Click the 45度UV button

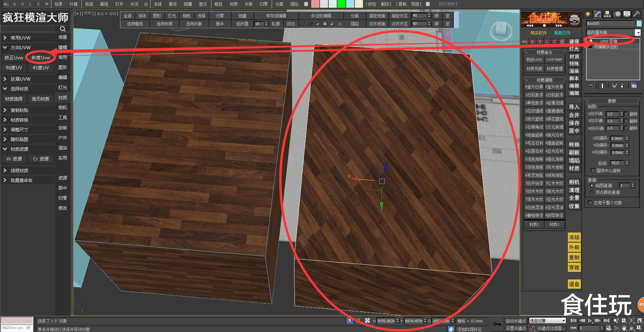[41, 68]
